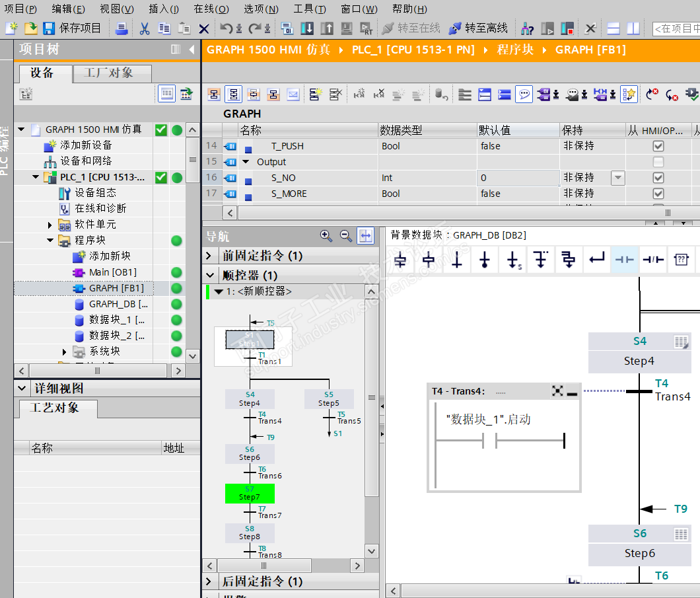Click project tree scroll down arrow

tap(192, 356)
